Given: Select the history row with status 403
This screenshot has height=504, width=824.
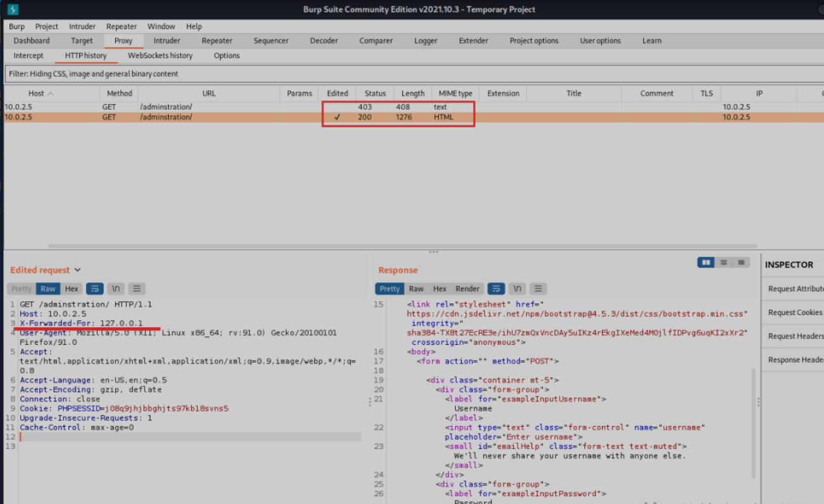Looking at the screenshot, I should click(x=414, y=107).
